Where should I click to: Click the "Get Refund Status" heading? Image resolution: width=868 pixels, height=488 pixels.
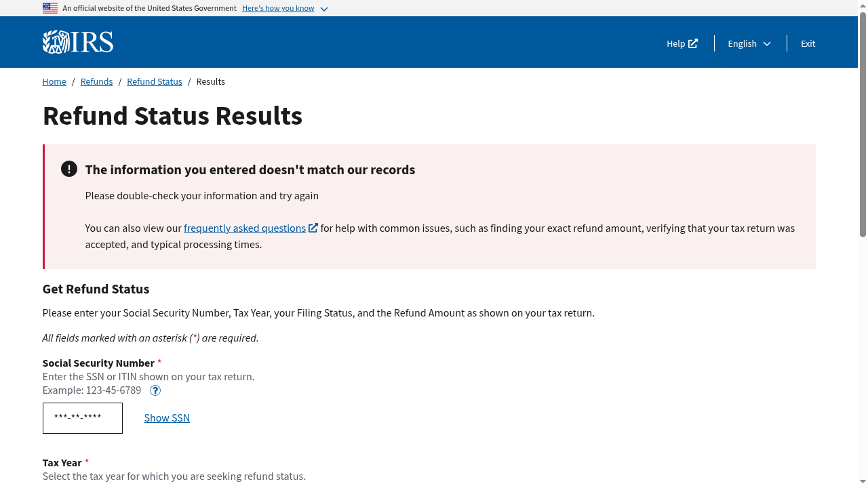tap(96, 289)
